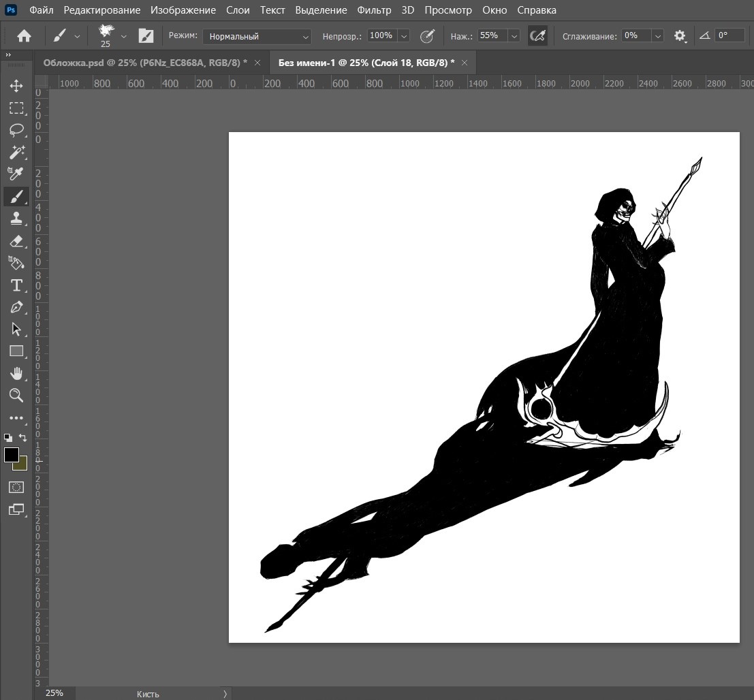The height and width of the screenshot is (700, 754).
Task: Select the Eraser tool
Action: pyautogui.click(x=16, y=241)
